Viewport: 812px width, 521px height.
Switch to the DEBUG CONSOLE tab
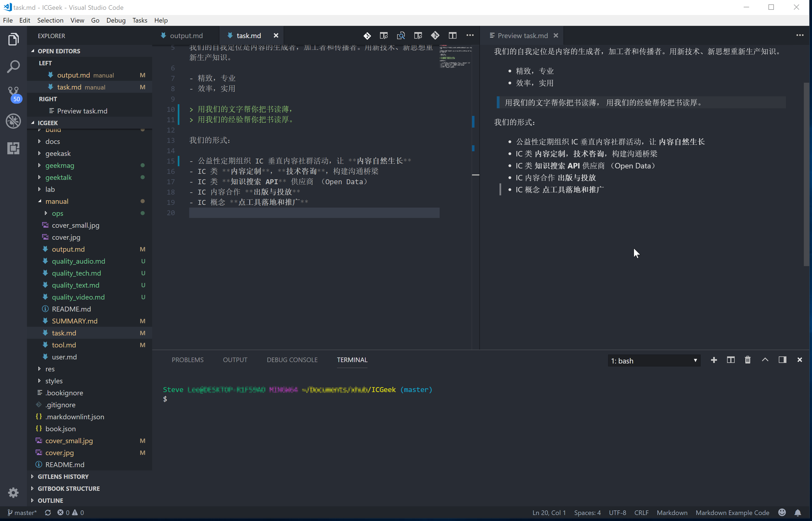click(x=292, y=360)
